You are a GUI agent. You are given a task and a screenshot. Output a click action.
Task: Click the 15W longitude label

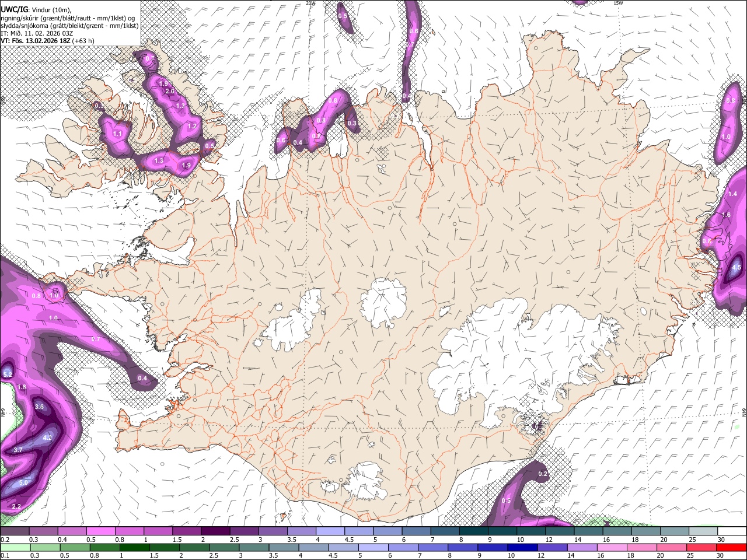[x=618, y=3]
